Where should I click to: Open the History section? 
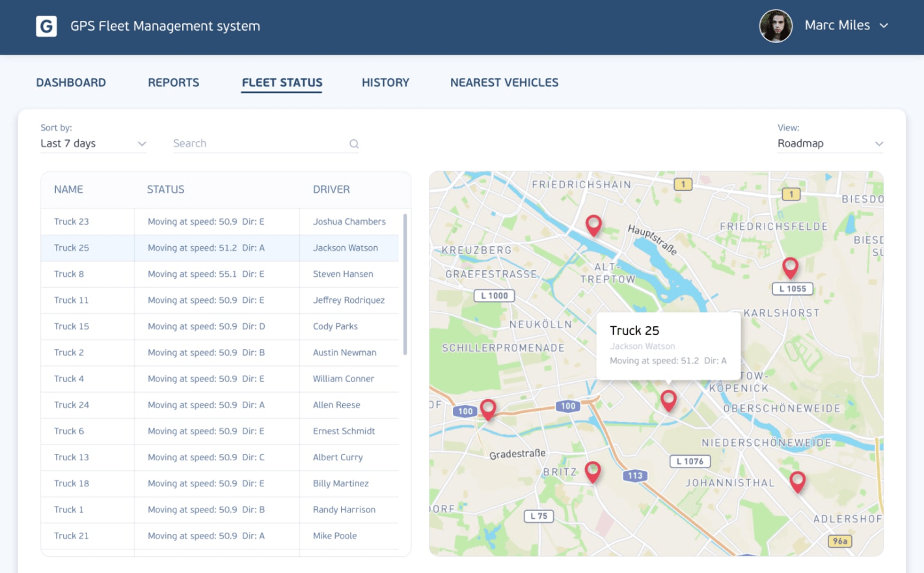(385, 82)
